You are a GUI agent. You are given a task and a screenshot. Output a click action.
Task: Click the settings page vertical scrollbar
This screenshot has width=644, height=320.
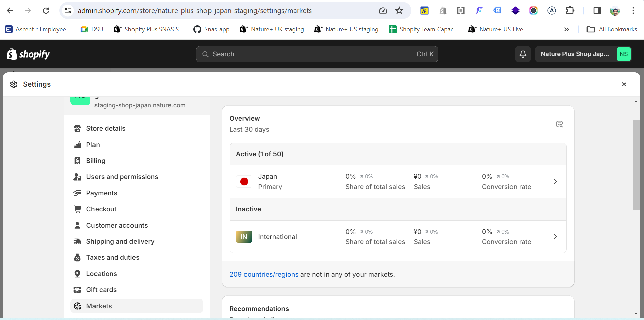click(636, 165)
